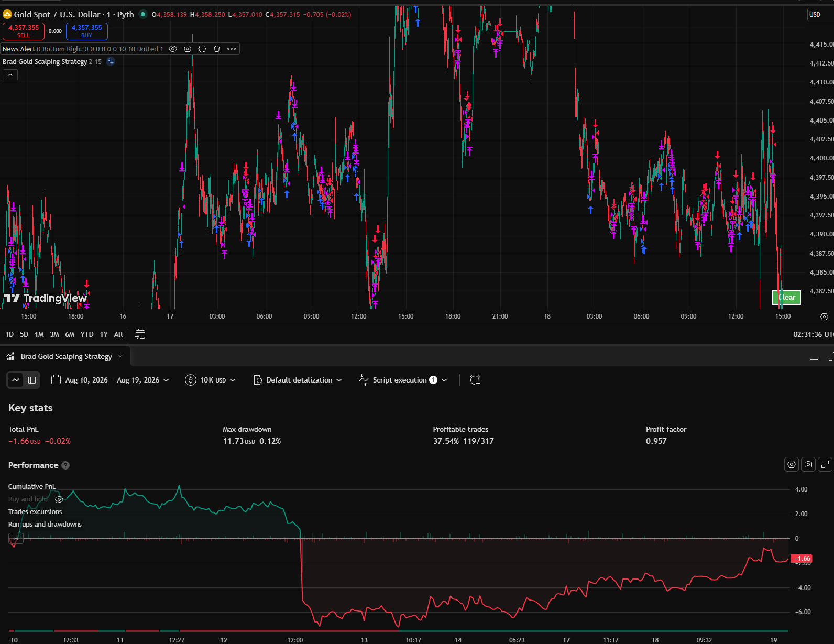Image resolution: width=834 pixels, height=644 pixels.
Task: Toggle News Alert visibility eye
Action: click(x=173, y=49)
